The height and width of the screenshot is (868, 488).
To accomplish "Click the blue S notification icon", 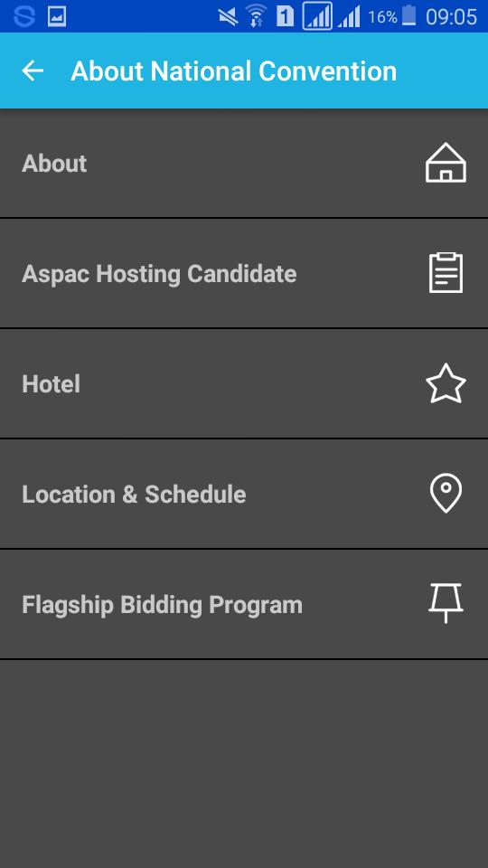I will (x=24, y=16).
